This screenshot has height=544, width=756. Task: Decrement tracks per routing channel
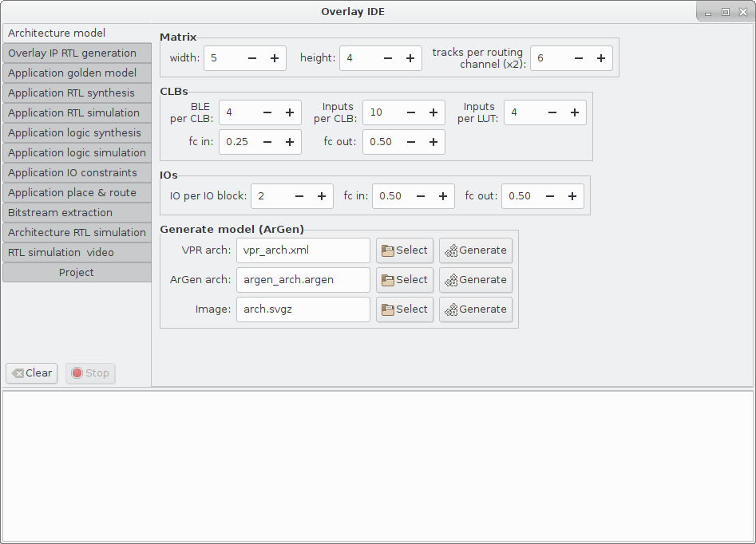(x=579, y=58)
